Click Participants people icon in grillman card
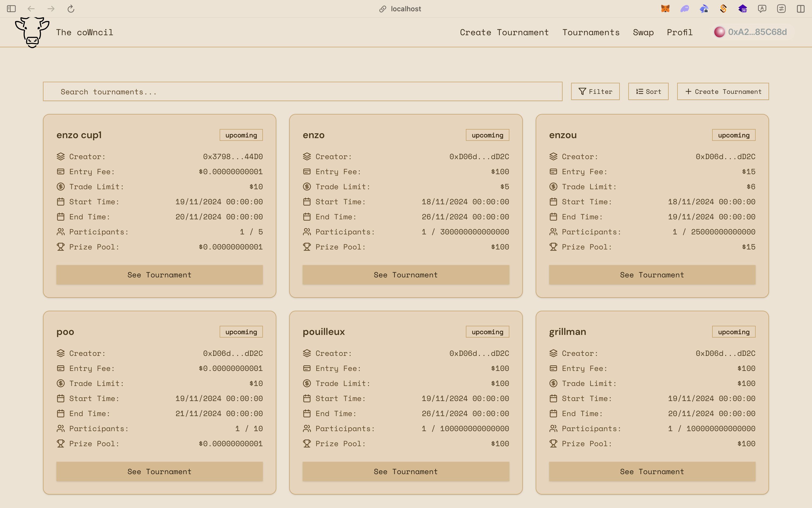 point(553,429)
